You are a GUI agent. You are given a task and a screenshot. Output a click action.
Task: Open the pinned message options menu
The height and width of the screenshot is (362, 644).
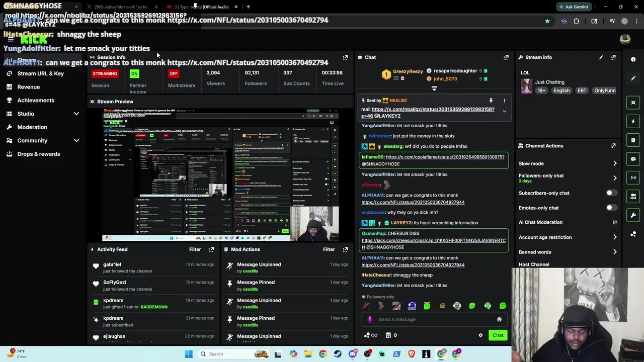[x=504, y=101]
